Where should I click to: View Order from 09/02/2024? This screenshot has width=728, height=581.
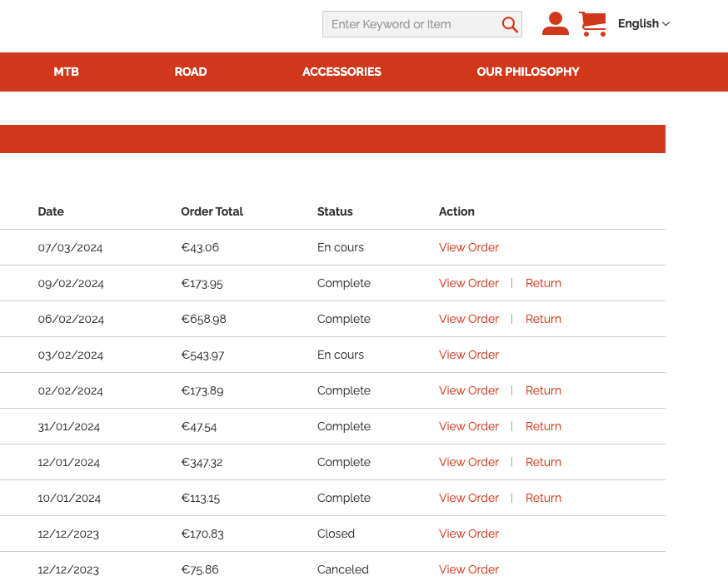point(469,283)
